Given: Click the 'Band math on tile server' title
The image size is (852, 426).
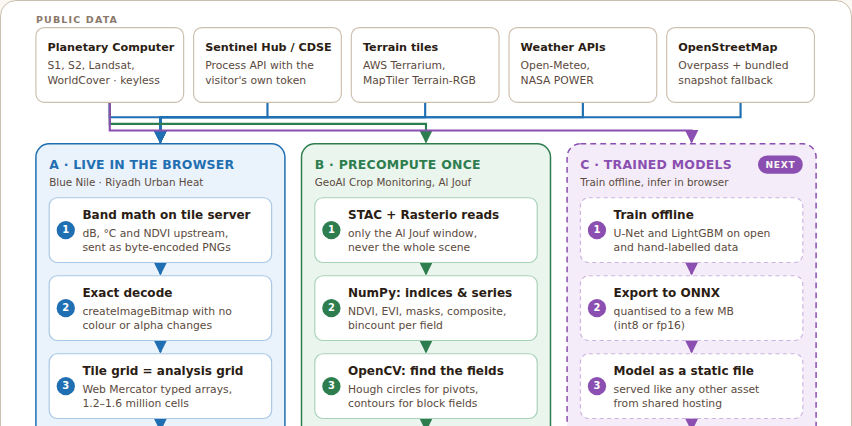Looking at the screenshot, I should (166, 215).
